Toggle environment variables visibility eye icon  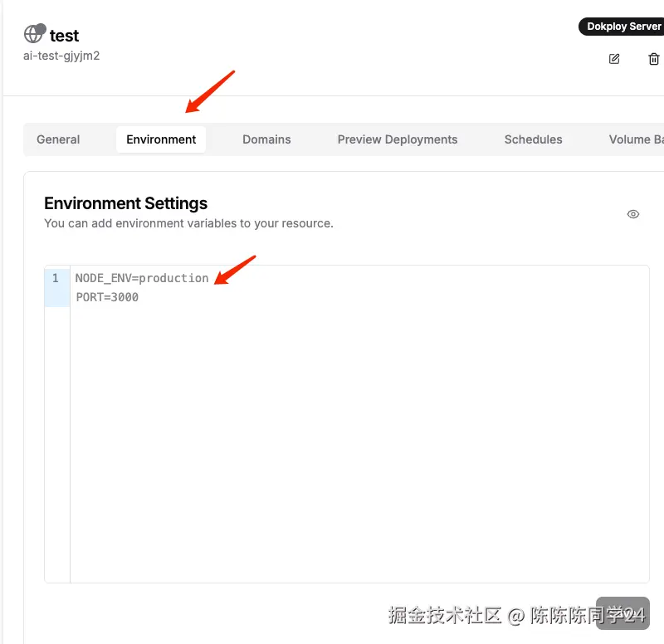(x=633, y=214)
